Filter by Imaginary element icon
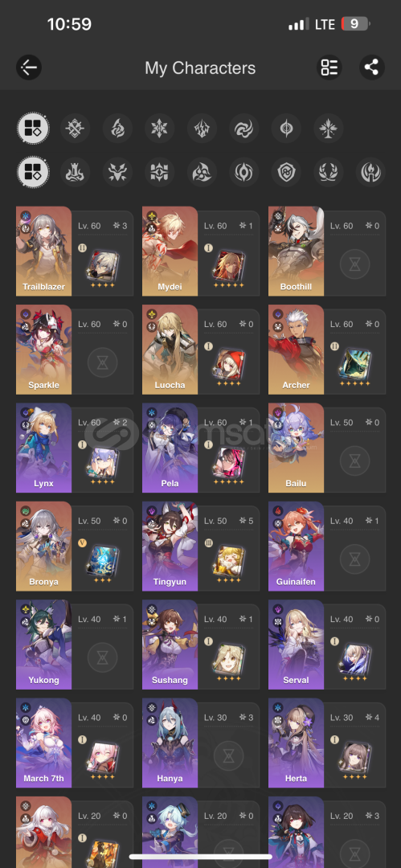Viewport: 401px width, 868px height. pyautogui.click(x=329, y=129)
